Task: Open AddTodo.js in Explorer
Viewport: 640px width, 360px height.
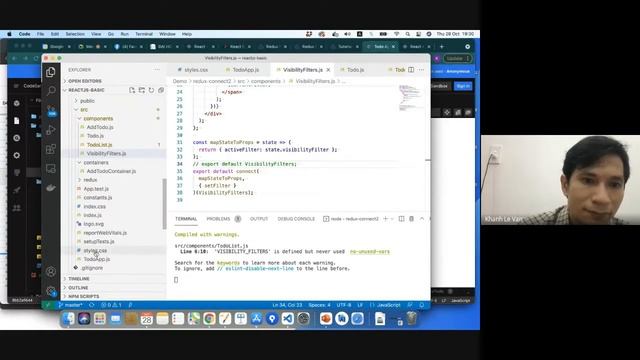Action: [x=100, y=127]
